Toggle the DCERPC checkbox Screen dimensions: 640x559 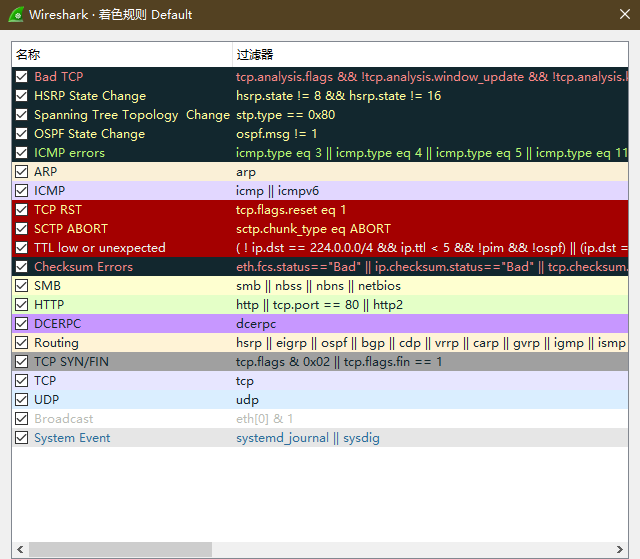(x=21, y=324)
